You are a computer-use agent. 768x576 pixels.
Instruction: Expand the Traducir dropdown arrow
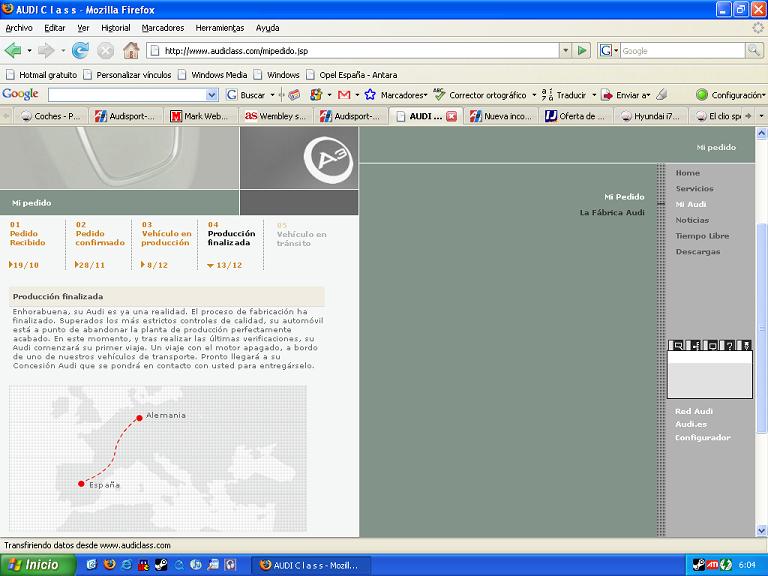pos(594,95)
